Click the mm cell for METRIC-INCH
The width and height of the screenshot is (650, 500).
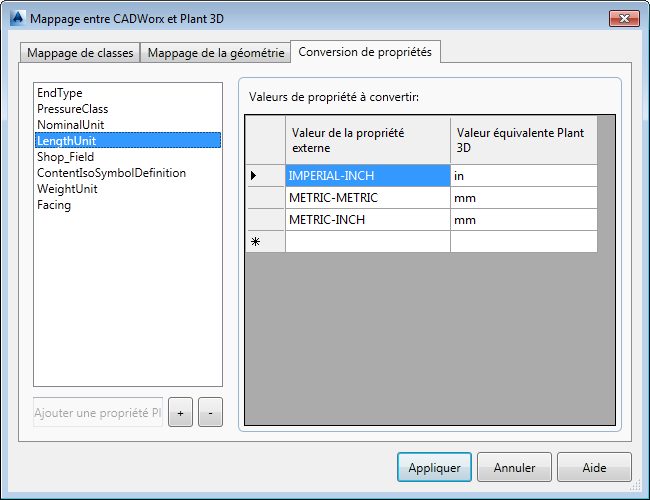524,219
